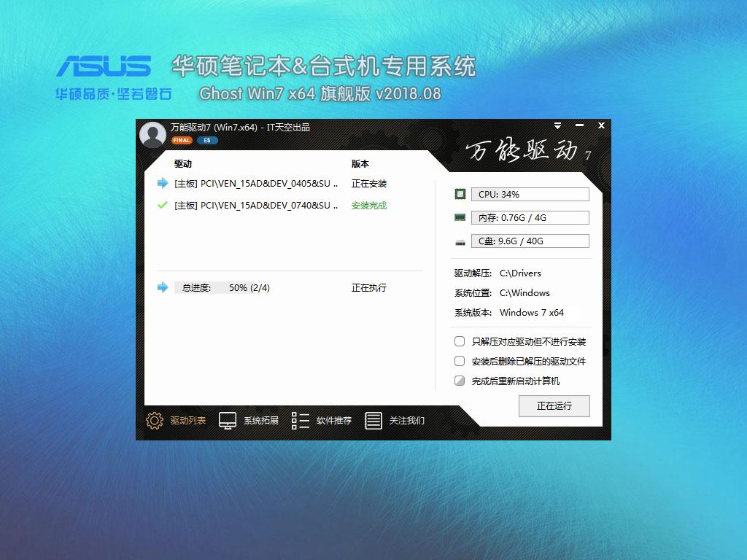
Task: Click the 正在执行 status text
Action: [x=369, y=287]
